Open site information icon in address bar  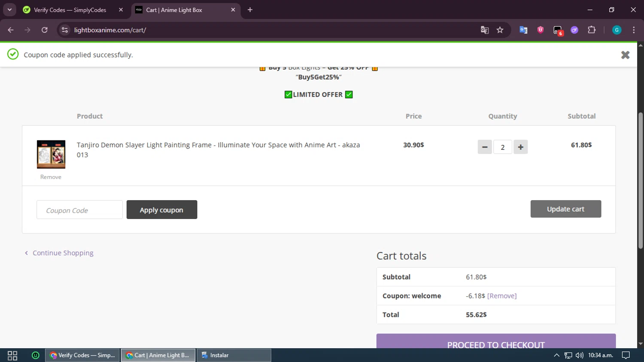coord(65,30)
